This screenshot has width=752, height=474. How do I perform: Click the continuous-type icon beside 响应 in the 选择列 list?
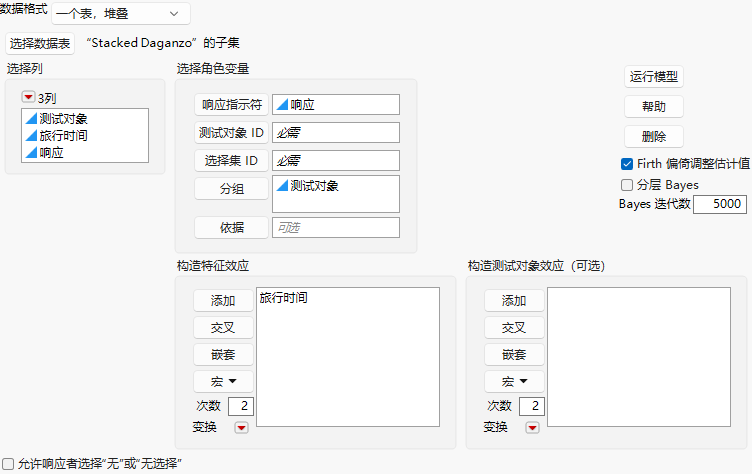pos(31,153)
